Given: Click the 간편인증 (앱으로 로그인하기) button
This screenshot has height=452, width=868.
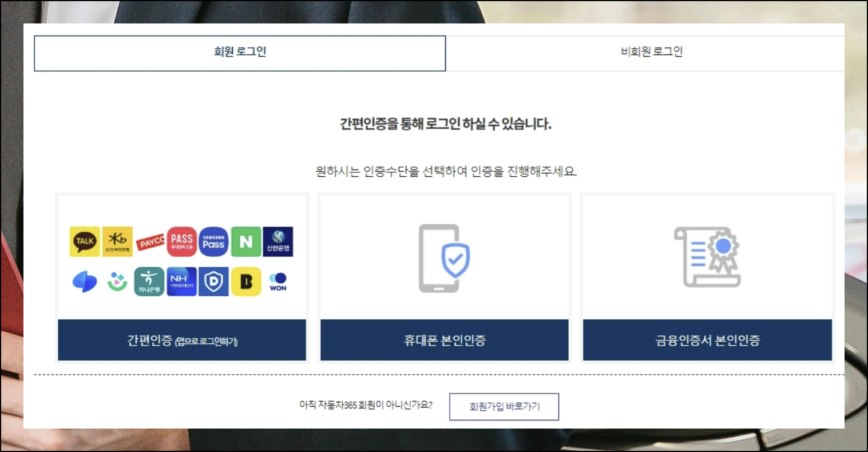Looking at the screenshot, I should point(182,340).
